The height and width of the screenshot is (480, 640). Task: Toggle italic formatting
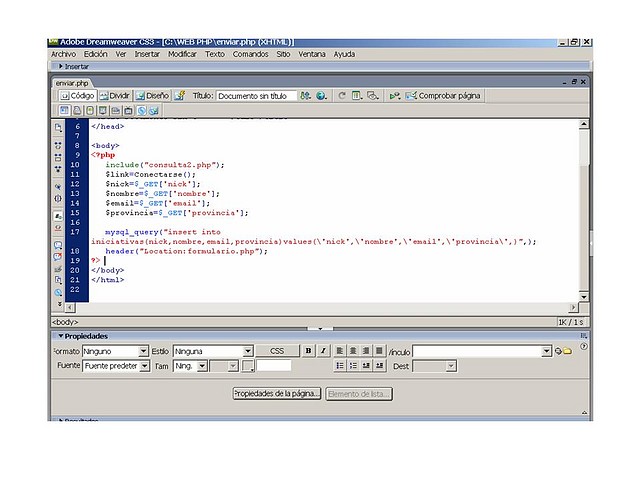click(x=323, y=351)
